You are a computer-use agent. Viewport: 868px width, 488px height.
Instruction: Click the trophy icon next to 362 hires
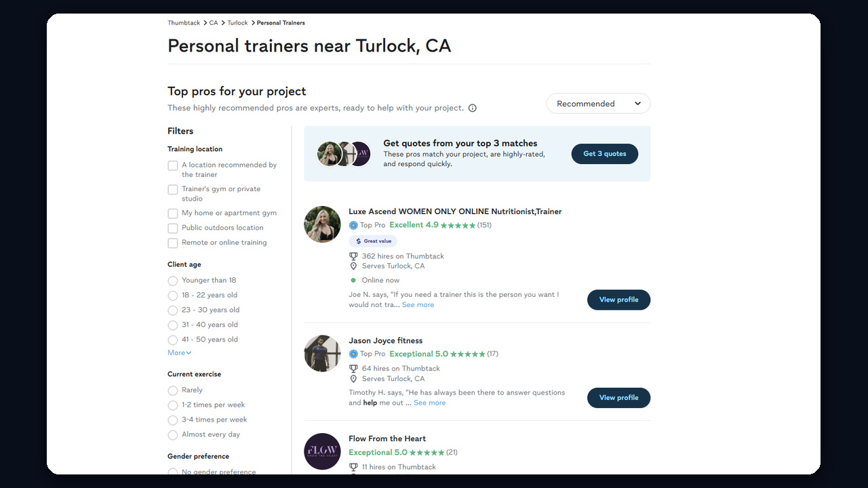coord(353,256)
